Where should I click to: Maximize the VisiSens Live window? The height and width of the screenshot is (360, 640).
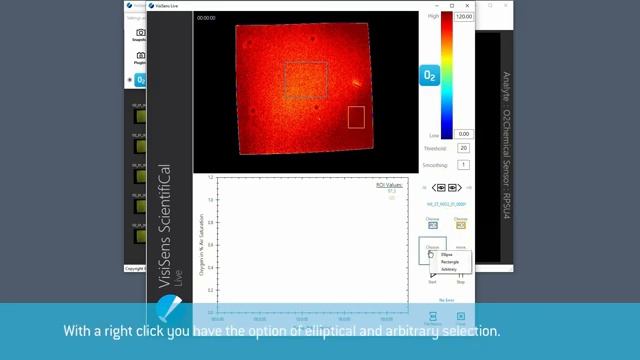pos(452,6)
